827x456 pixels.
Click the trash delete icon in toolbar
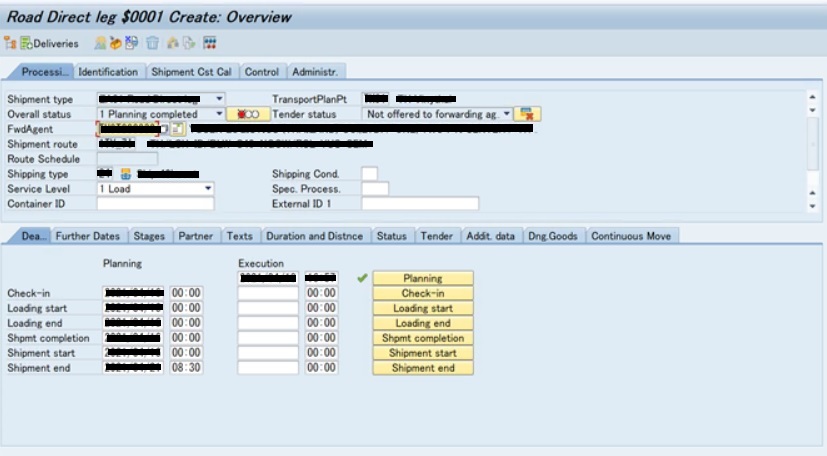pos(153,43)
